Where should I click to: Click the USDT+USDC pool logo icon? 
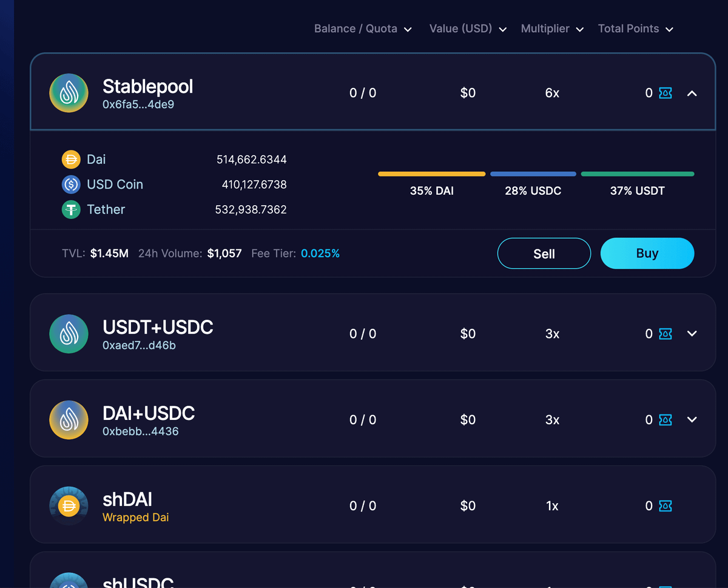coord(69,334)
